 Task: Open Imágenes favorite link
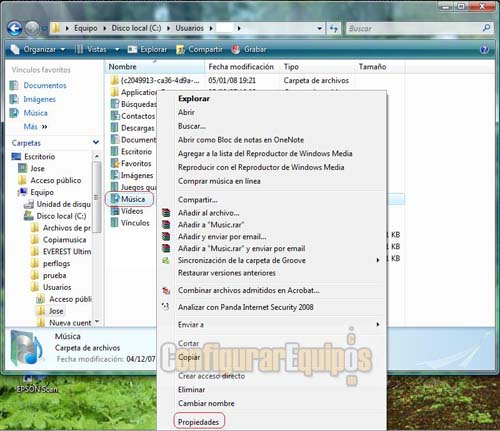(x=39, y=99)
